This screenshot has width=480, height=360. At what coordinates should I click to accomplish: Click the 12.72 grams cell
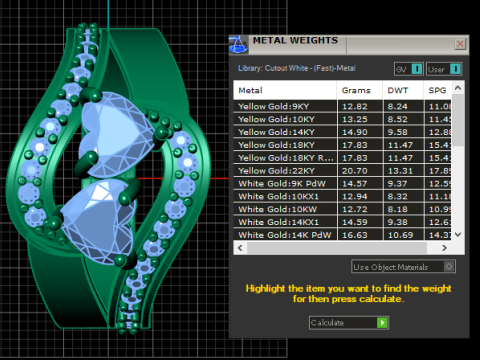tap(360, 209)
